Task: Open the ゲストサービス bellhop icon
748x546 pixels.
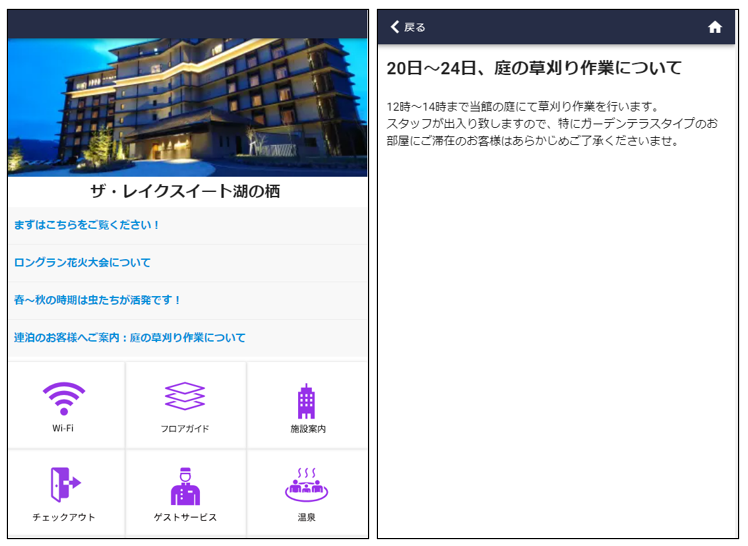Action: pos(185,486)
